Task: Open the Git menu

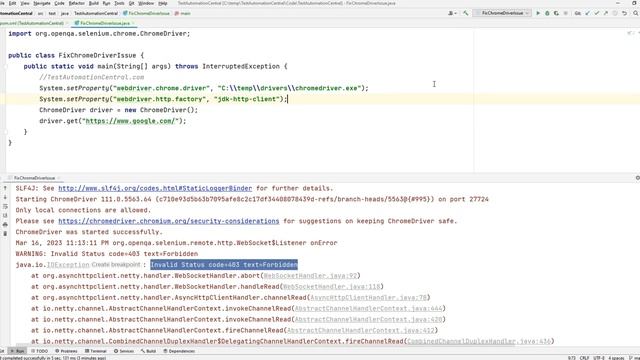Action: point(131,3)
